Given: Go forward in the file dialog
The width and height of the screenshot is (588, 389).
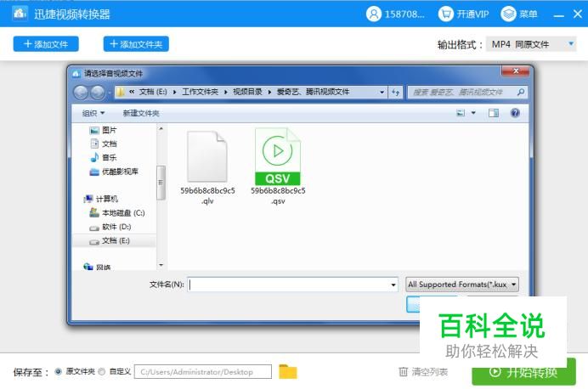Looking at the screenshot, I should click(x=98, y=93).
